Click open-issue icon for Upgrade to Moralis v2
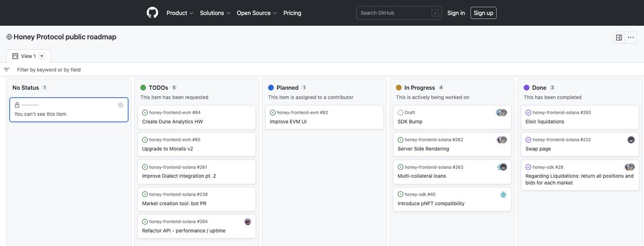644x246 pixels. (145, 140)
